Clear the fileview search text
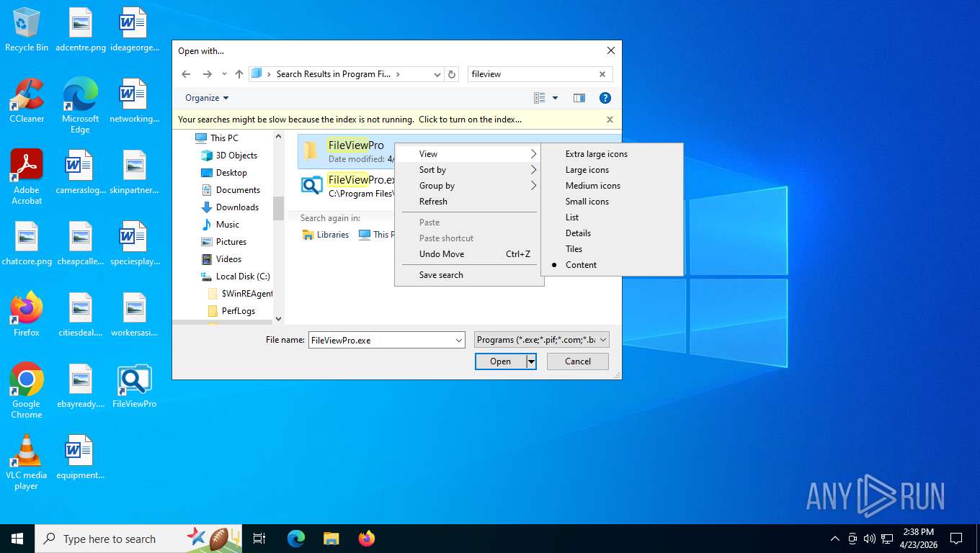The width and height of the screenshot is (980, 553). (x=602, y=74)
